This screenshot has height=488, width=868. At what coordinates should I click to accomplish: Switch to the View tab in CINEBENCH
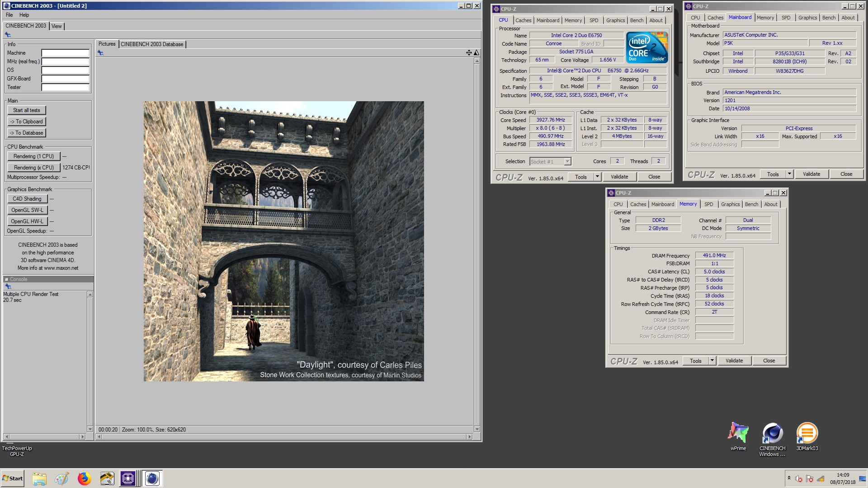57,26
